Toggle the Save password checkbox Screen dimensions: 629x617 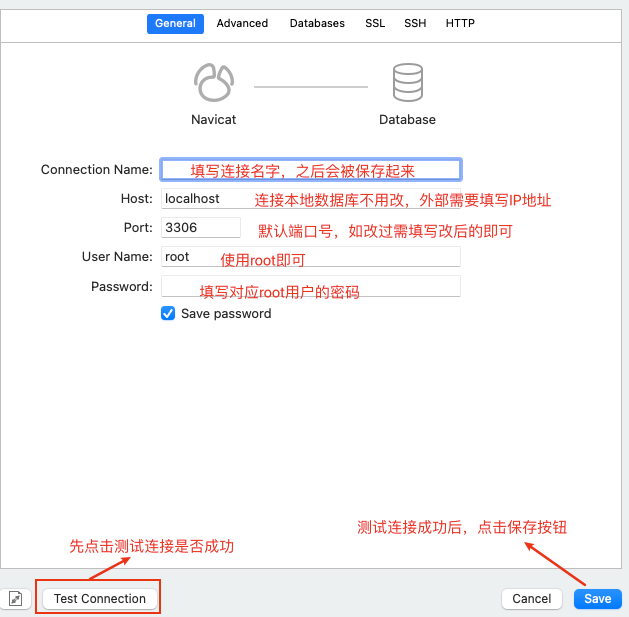[x=168, y=313]
